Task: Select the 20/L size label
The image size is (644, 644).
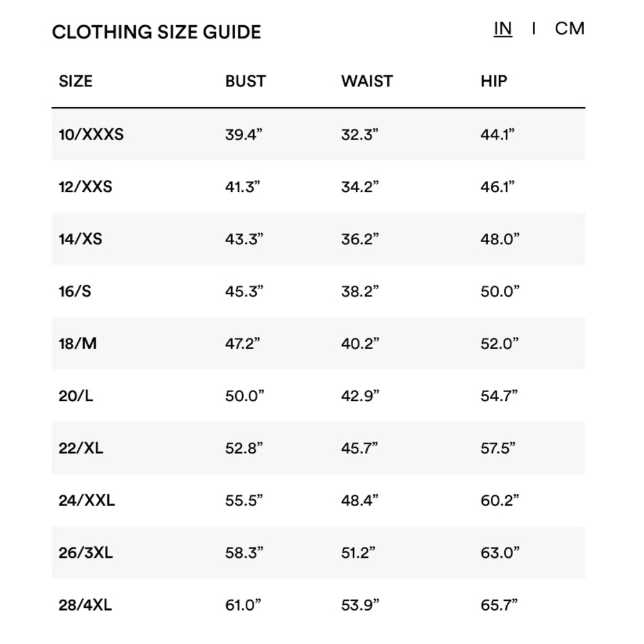Action: click(x=76, y=396)
